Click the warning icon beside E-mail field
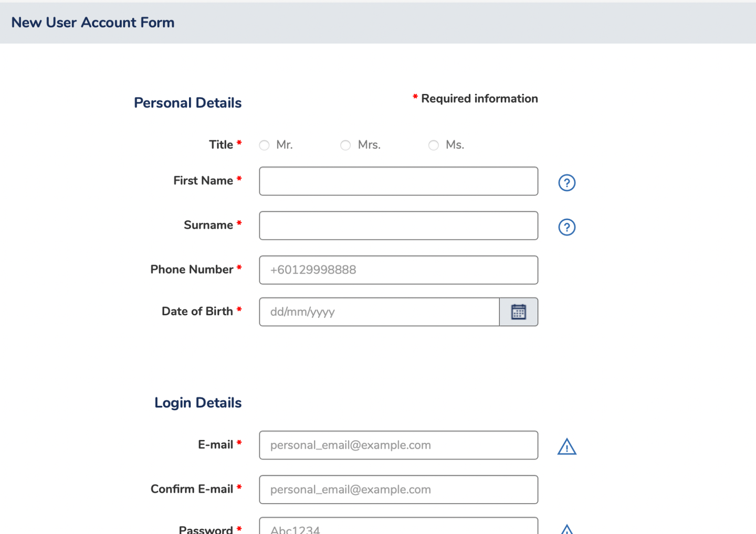756x534 pixels. 566,447
